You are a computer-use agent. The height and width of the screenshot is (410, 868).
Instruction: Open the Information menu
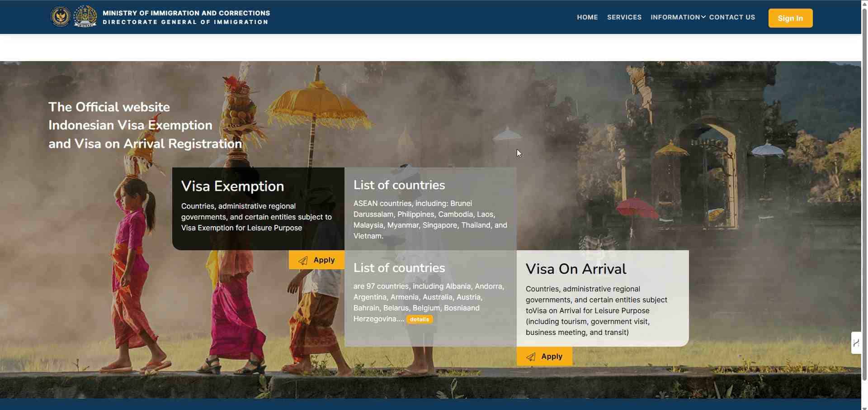point(675,17)
